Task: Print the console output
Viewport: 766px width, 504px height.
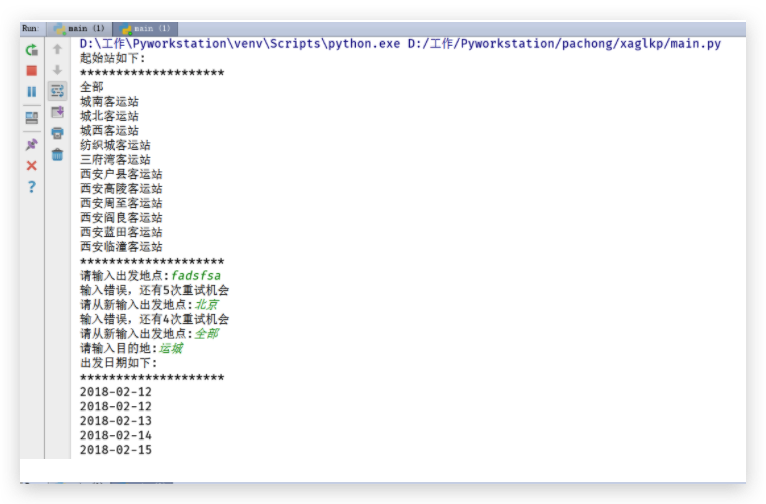Action: click(x=57, y=133)
